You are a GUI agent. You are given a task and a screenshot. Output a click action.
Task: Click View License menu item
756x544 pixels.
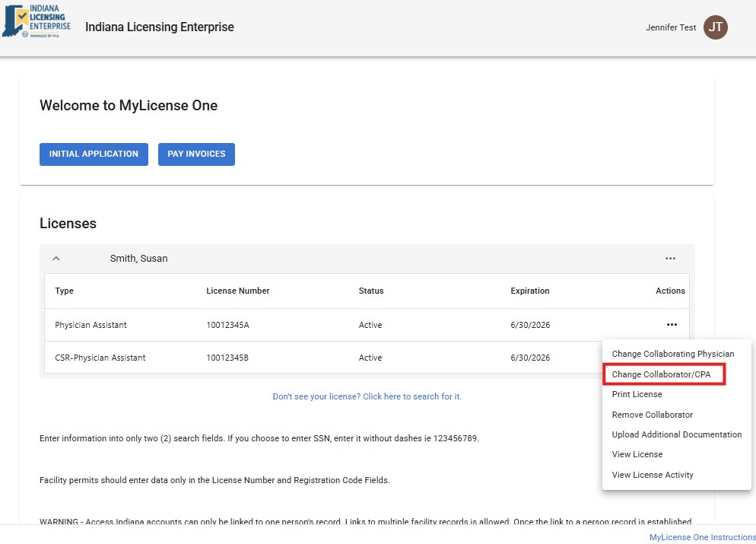(637, 454)
